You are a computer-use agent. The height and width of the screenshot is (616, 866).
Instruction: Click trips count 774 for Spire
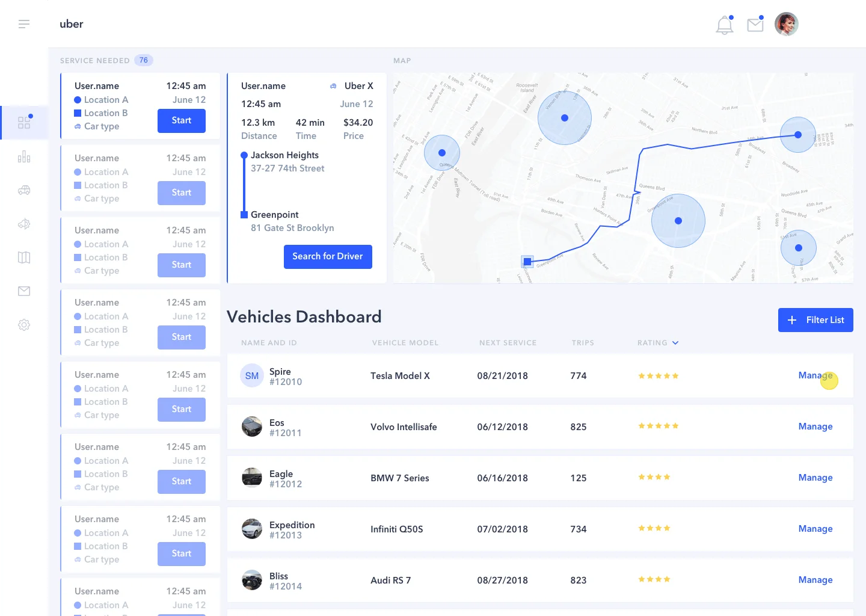point(579,376)
